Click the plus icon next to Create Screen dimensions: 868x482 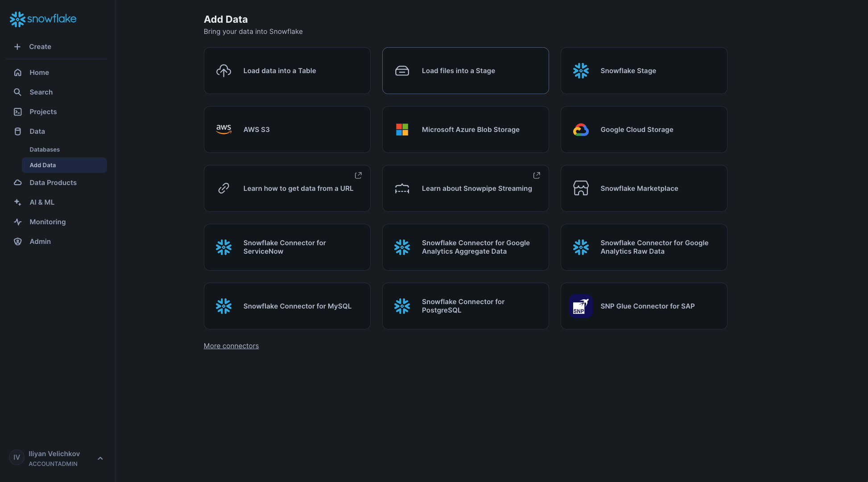pos(17,47)
